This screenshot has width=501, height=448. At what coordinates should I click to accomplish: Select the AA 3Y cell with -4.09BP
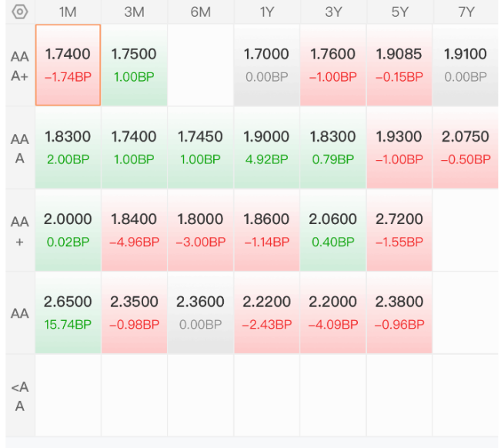(333, 313)
